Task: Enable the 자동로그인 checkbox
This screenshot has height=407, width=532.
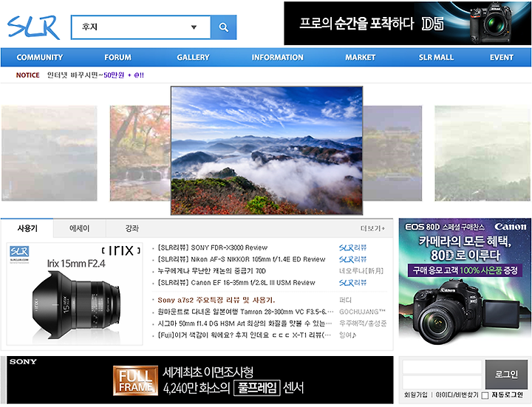Action: [x=485, y=395]
